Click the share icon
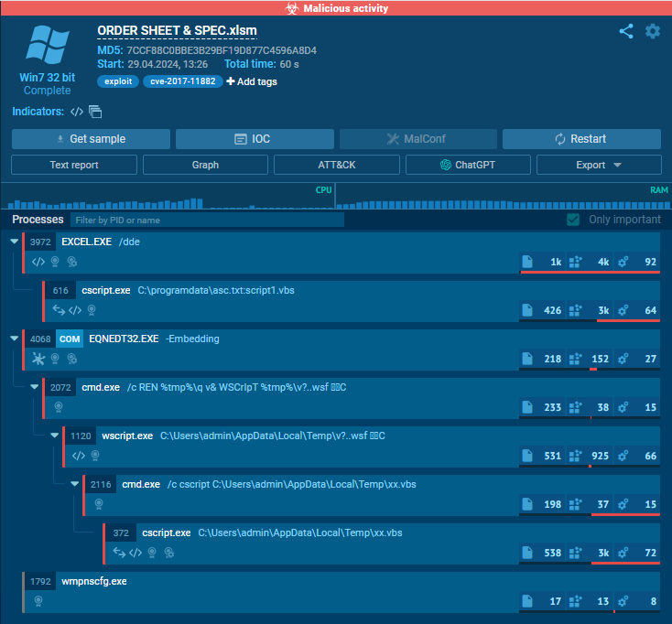This screenshot has height=624, width=672. tap(626, 31)
